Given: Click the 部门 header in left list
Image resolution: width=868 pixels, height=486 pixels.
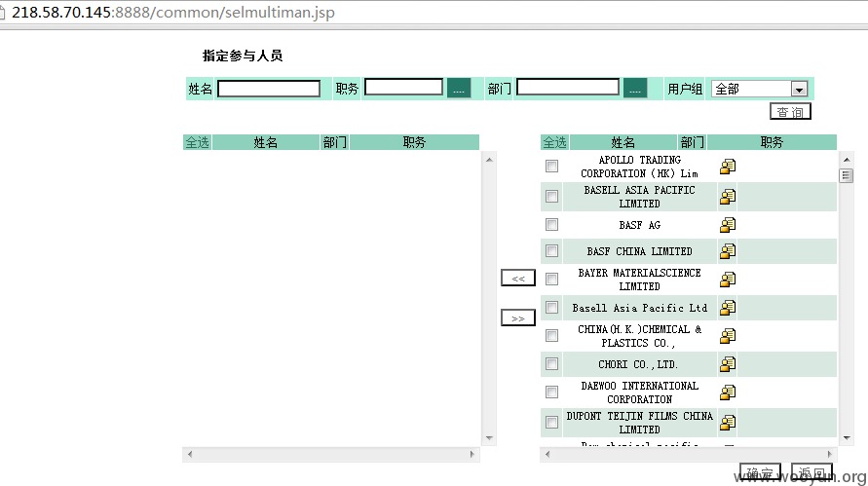Looking at the screenshot, I should coord(335,142).
